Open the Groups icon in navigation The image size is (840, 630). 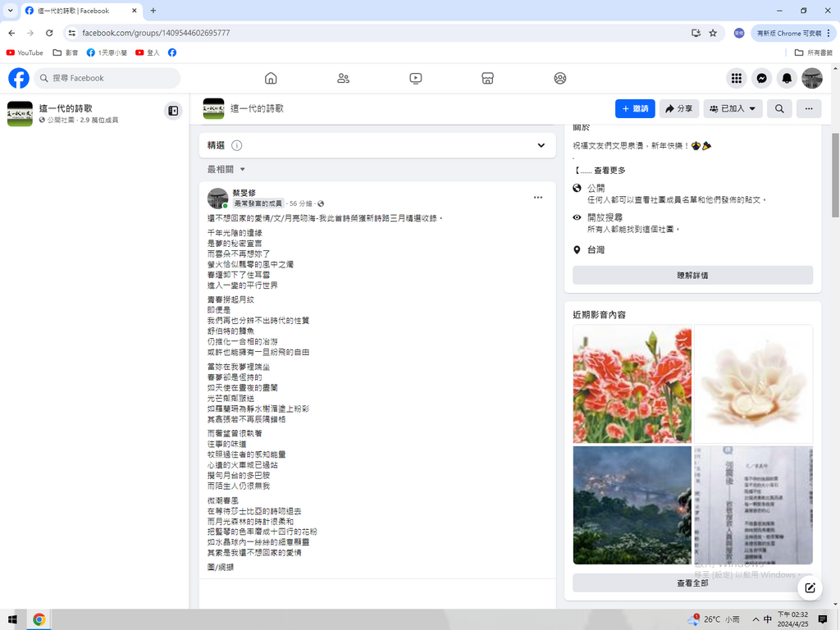(x=559, y=79)
